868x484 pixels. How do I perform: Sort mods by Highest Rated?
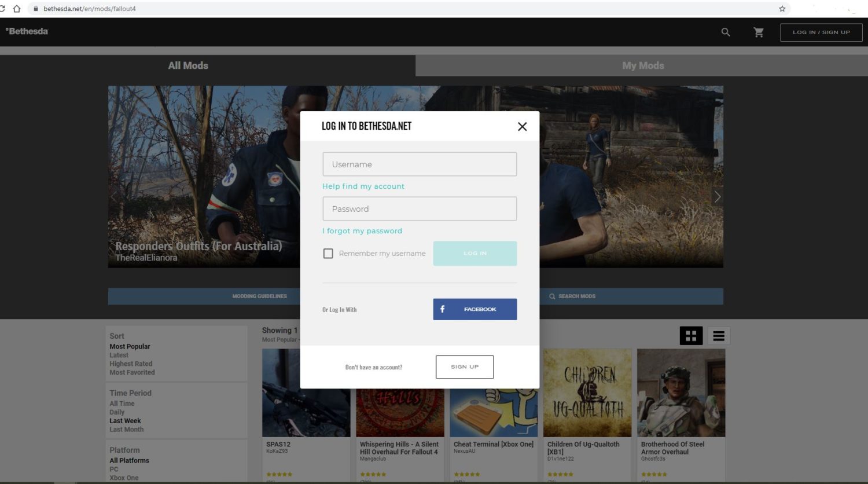pos(131,364)
